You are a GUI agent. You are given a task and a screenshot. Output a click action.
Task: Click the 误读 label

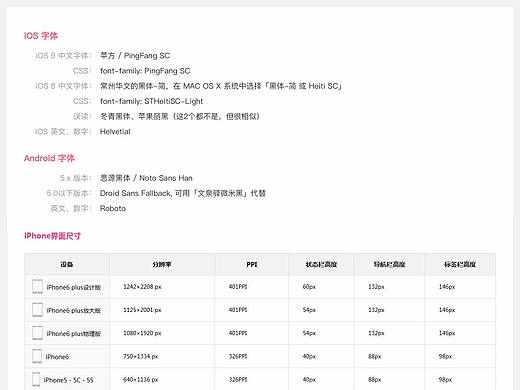tap(82, 116)
